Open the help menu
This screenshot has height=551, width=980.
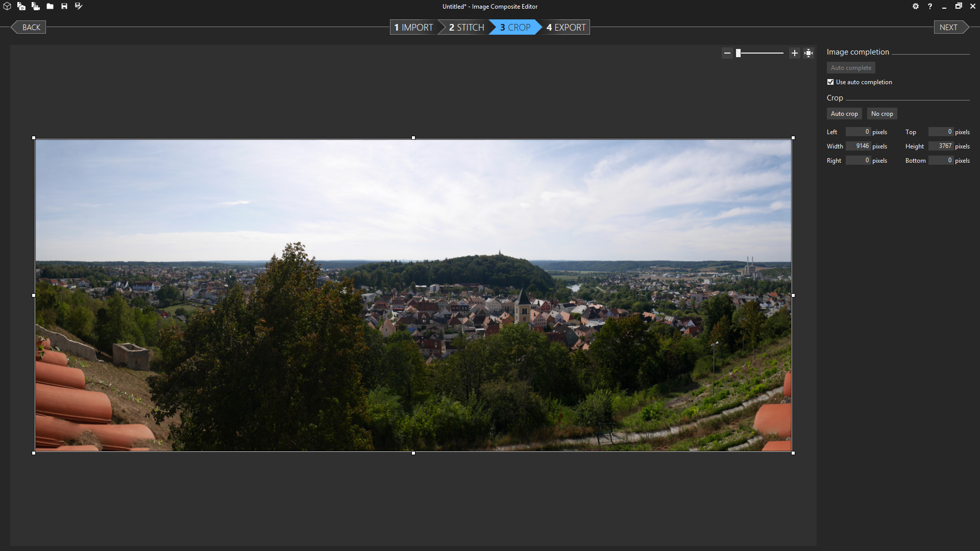pyautogui.click(x=930, y=6)
